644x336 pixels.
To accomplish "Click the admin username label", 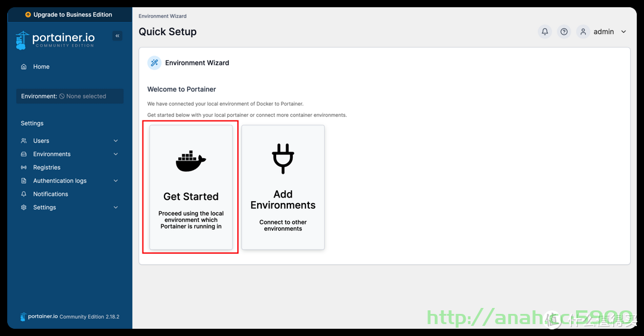I will tap(603, 32).
